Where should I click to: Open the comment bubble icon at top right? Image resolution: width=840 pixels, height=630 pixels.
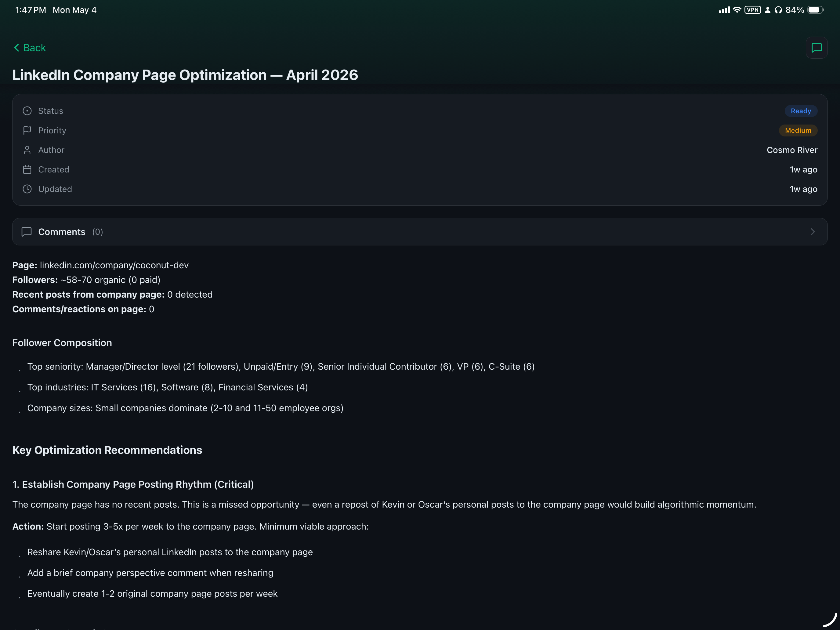816,48
